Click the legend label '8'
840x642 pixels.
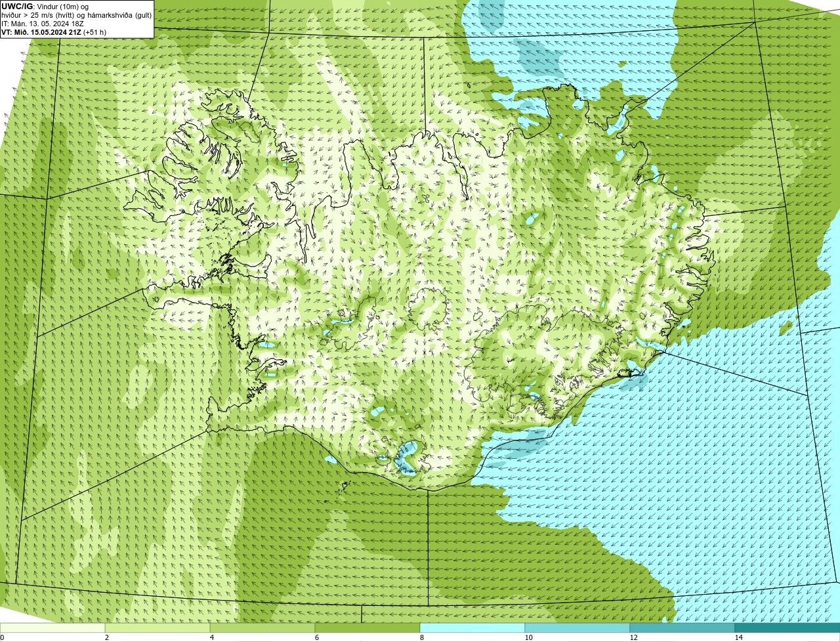click(x=421, y=637)
